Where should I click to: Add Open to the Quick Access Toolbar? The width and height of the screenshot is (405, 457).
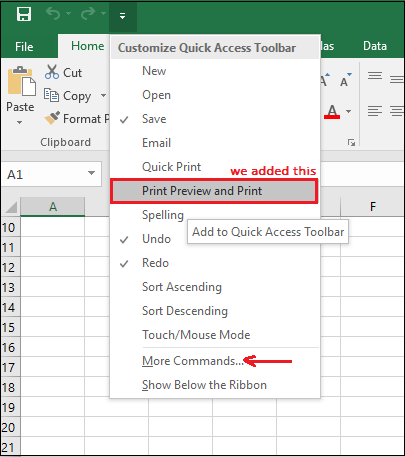(x=215, y=95)
